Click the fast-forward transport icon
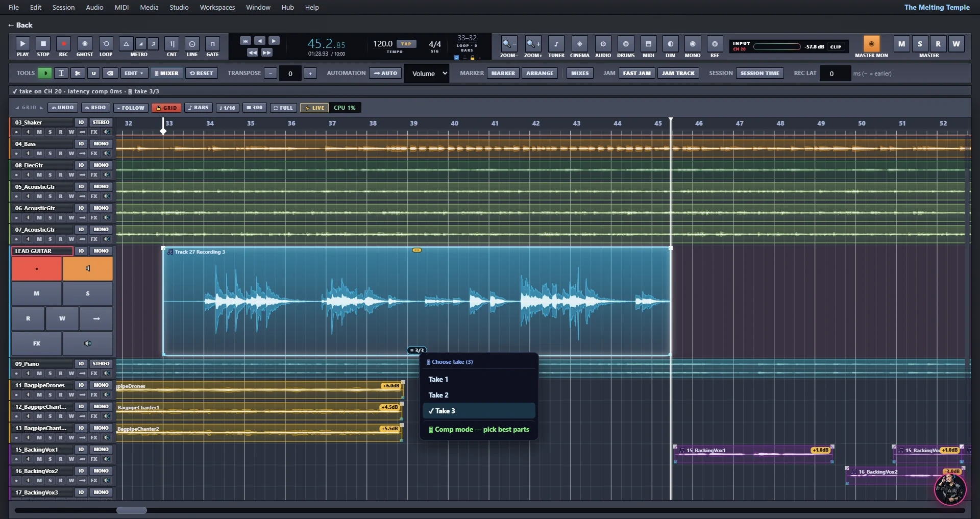This screenshot has height=519, width=980. tap(267, 53)
